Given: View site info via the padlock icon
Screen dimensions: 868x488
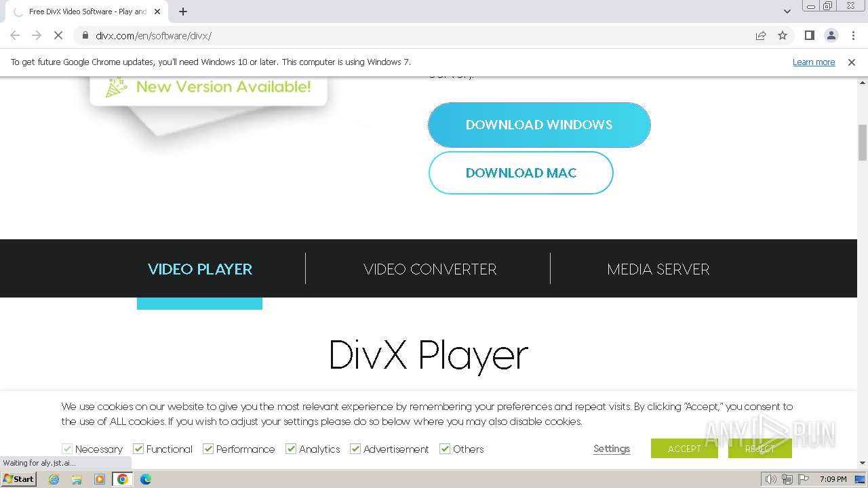Looking at the screenshot, I should (x=85, y=35).
